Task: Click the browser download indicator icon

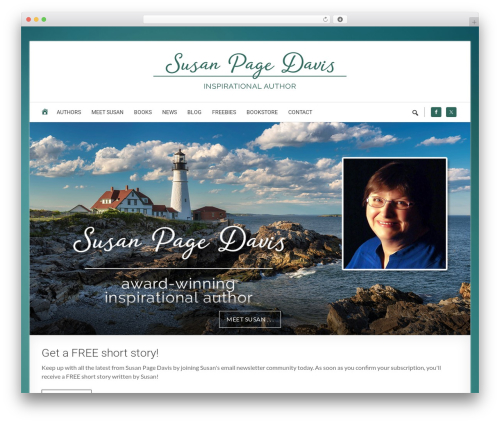Action: click(340, 19)
